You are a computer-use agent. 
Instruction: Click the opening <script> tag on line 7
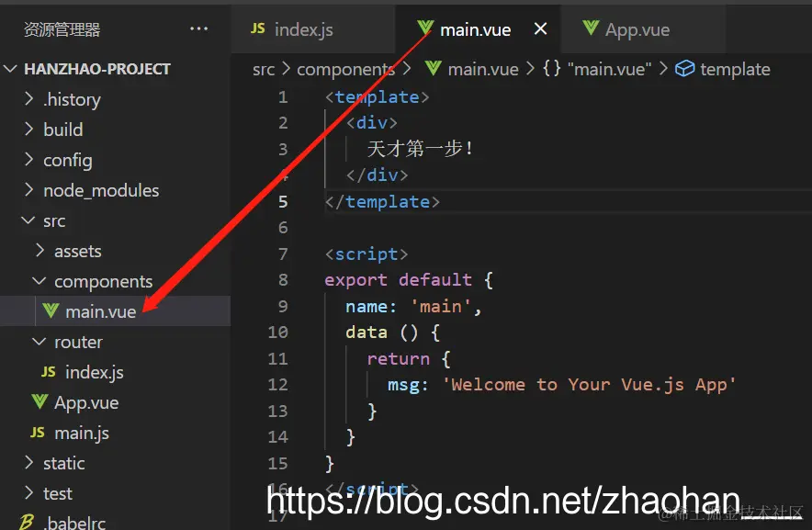[x=367, y=254]
